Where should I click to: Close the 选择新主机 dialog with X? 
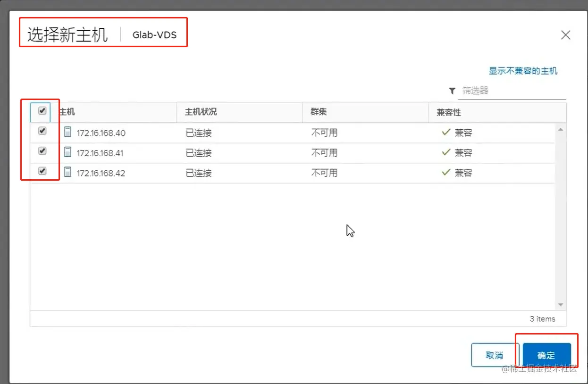click(565, 35)
